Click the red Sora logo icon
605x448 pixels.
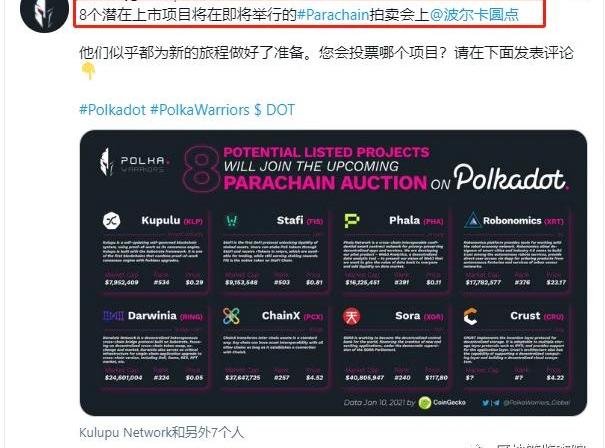pos(352,316)
